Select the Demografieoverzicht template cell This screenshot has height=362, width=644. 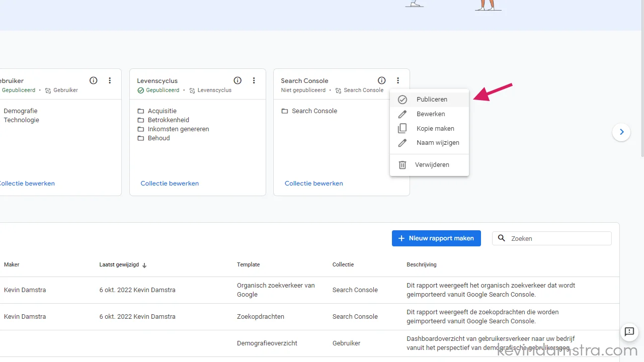click(267, 343)
